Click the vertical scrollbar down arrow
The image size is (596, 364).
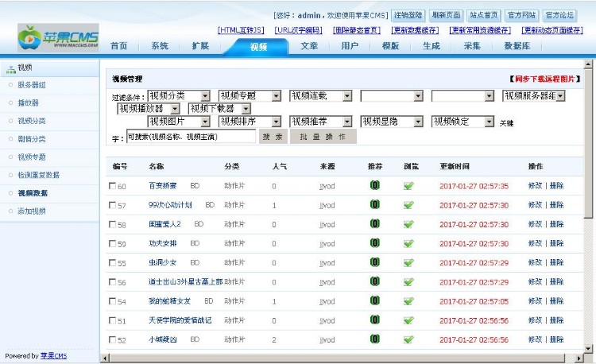point(588,348)
